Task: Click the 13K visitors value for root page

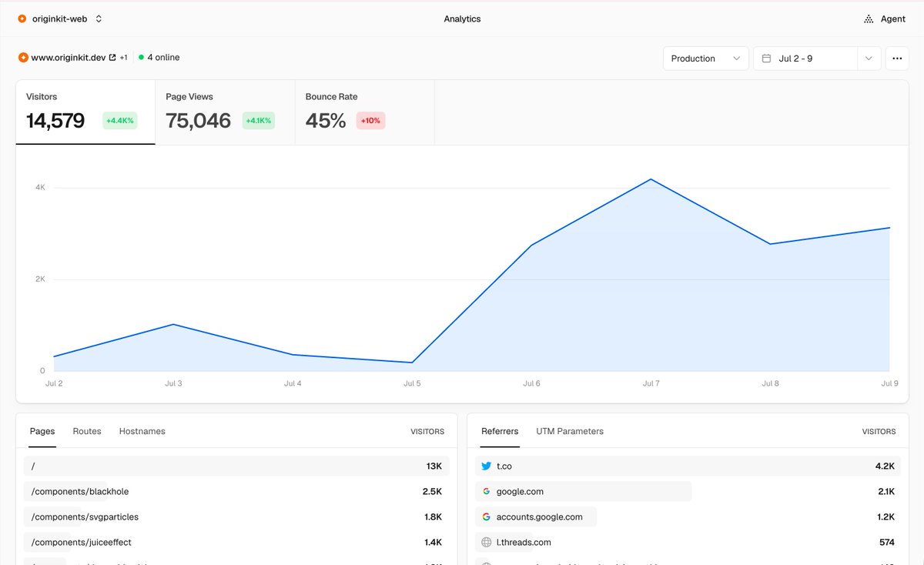Action: coord(434,466)
